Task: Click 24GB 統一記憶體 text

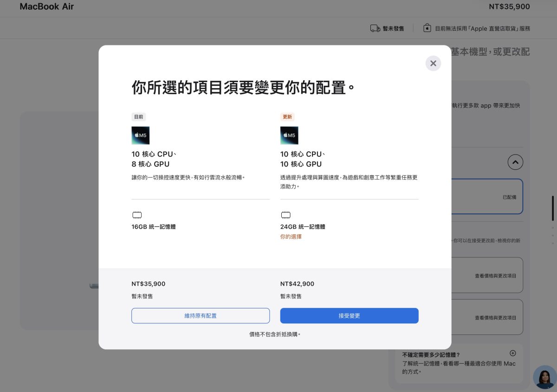Action: point(303,227)
